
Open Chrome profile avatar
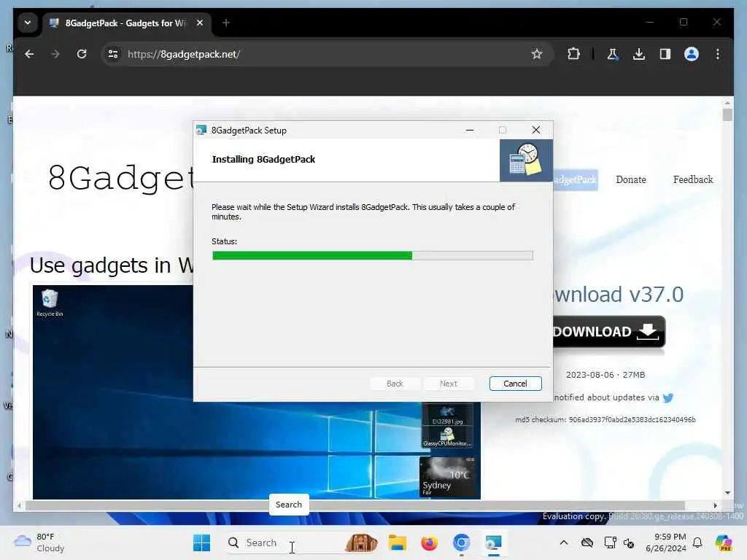692,54
